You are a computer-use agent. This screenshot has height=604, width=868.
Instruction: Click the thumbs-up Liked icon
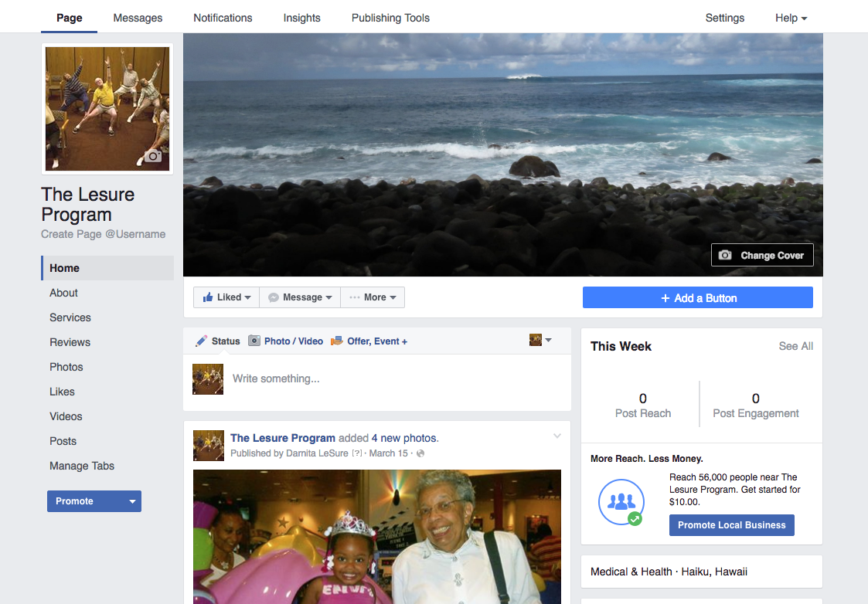coord(208,297)
